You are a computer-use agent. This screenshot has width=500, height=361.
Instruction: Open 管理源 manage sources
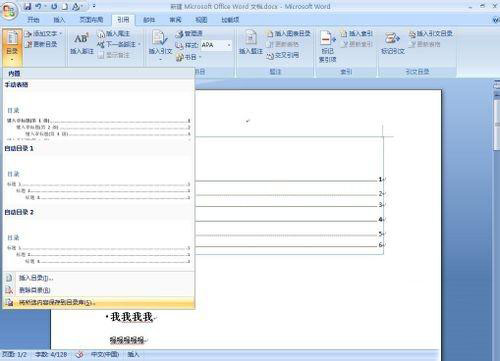[x=189, y=34]
